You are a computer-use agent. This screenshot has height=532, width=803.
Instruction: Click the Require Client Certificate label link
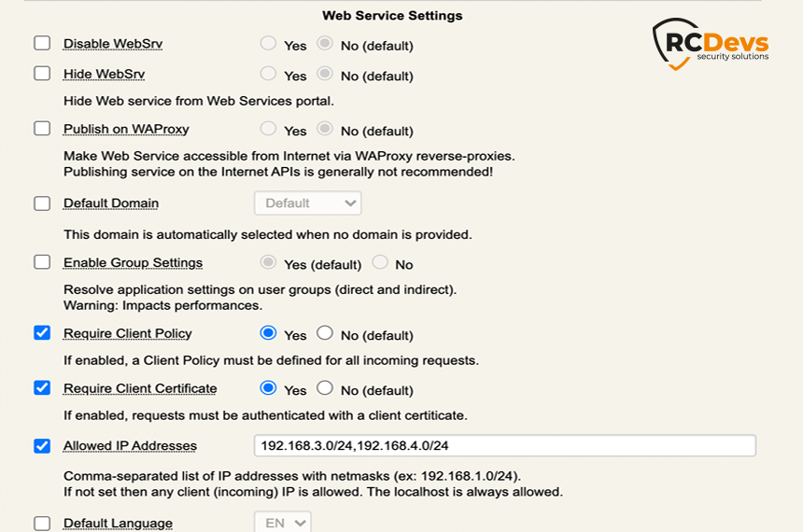pos(140,388)
